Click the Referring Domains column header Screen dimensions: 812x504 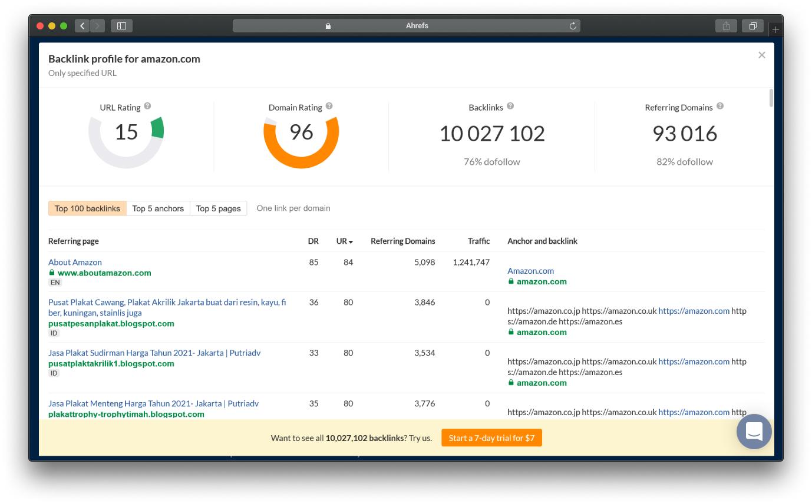coord(403,241)
